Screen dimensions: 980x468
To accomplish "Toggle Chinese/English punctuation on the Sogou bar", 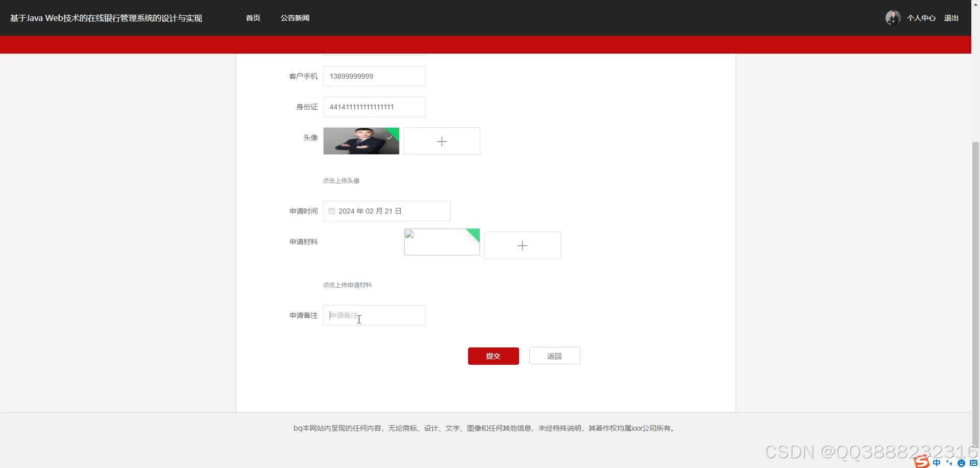I will [949, 463].
